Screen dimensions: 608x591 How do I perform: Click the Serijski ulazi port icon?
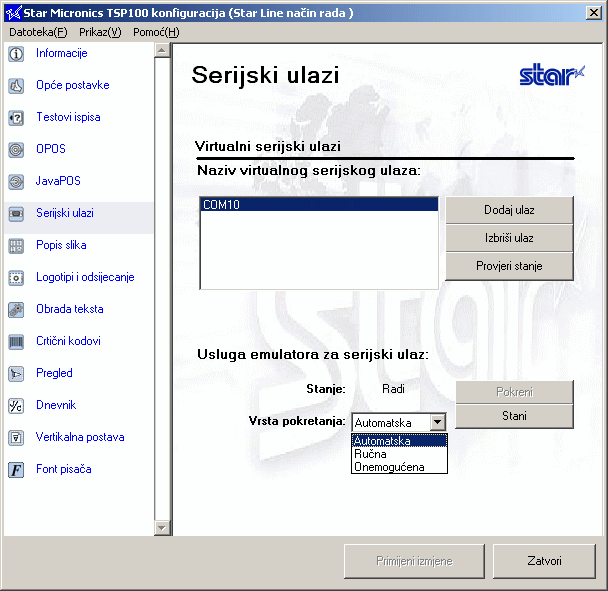tap(16, 214)
